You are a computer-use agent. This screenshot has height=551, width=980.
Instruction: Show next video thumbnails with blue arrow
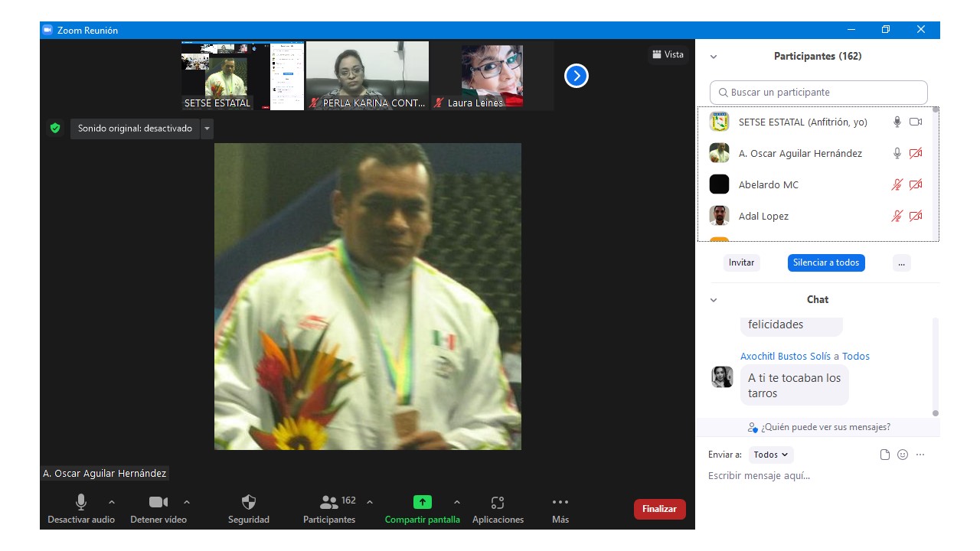pos(577,76)
